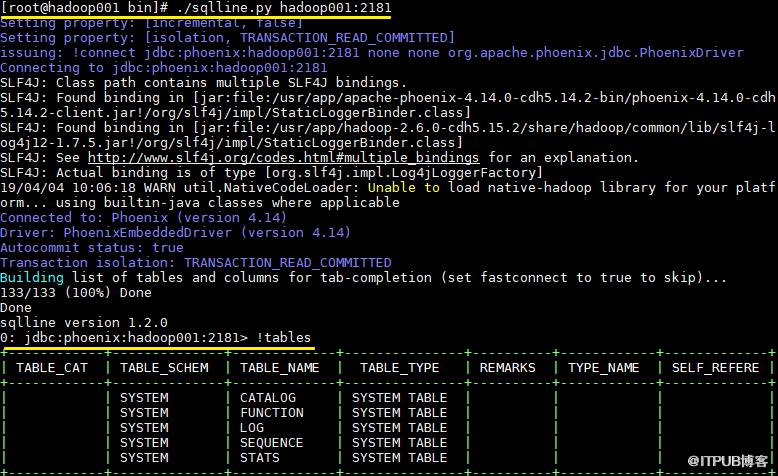This screenshot has height=476, width=778.
Task: Click the ./sqlline.py hadoop001:2181 command
Action: click(284, 8)
